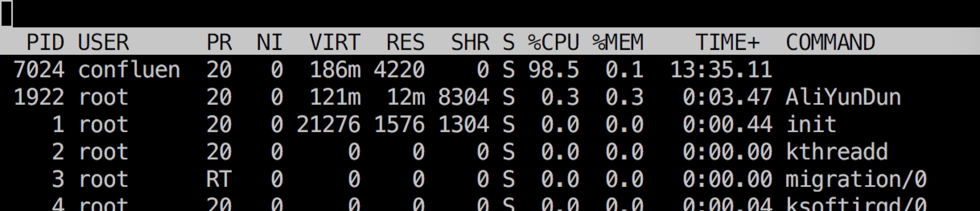
Task: Click the VIRT column header
Action: 335,42
